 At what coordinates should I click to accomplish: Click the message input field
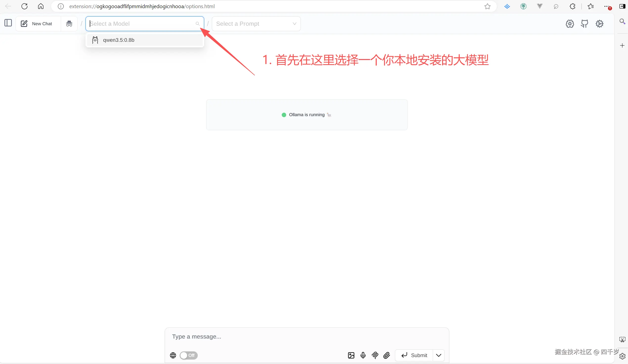(274, 337)
